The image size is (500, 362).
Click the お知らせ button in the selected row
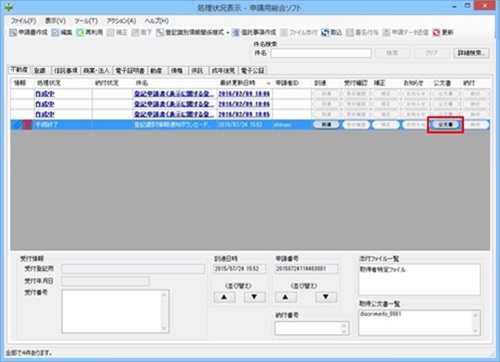coord(415,125)
